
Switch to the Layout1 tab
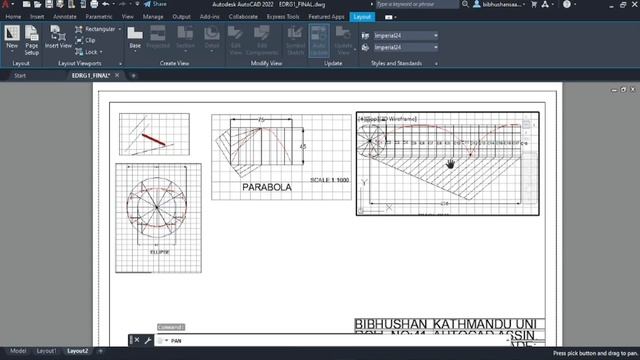(x=46, y=351)
